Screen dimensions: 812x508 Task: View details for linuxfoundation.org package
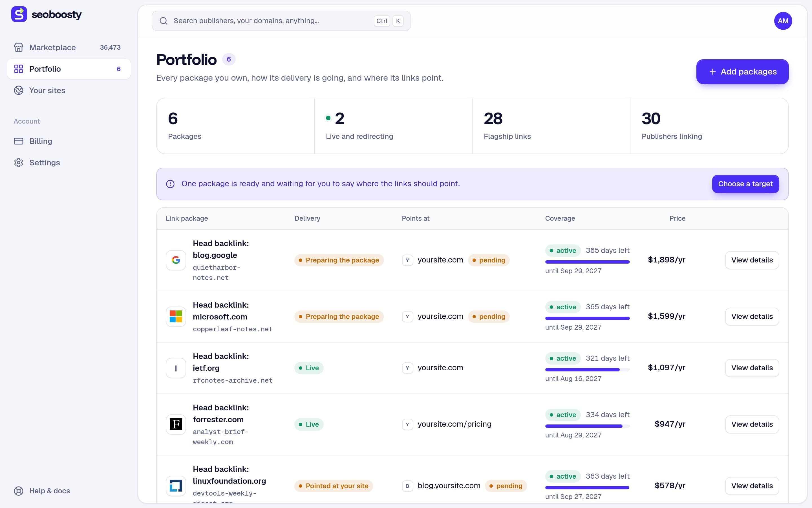point(752,486)
